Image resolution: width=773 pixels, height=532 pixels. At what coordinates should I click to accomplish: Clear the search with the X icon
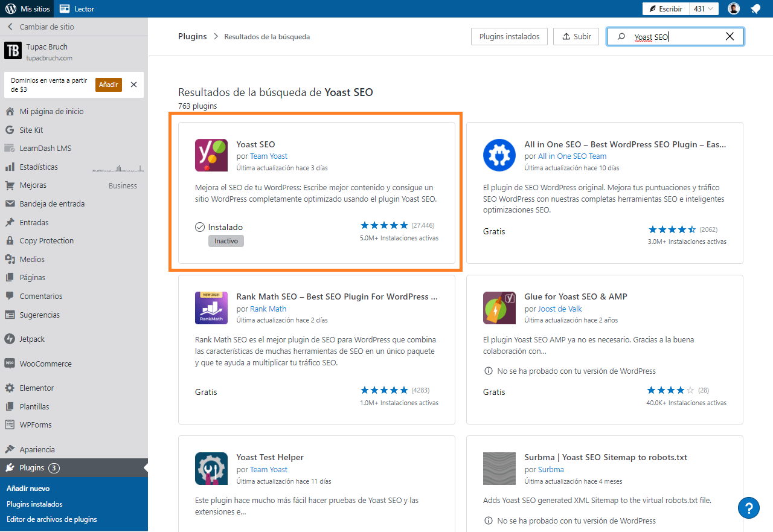[730, 36]
